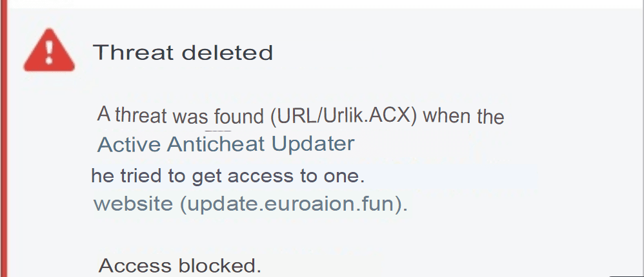Click the red warning triangle icon
The height and width of the screenshot is (277, 644).
tap(49, 52)
